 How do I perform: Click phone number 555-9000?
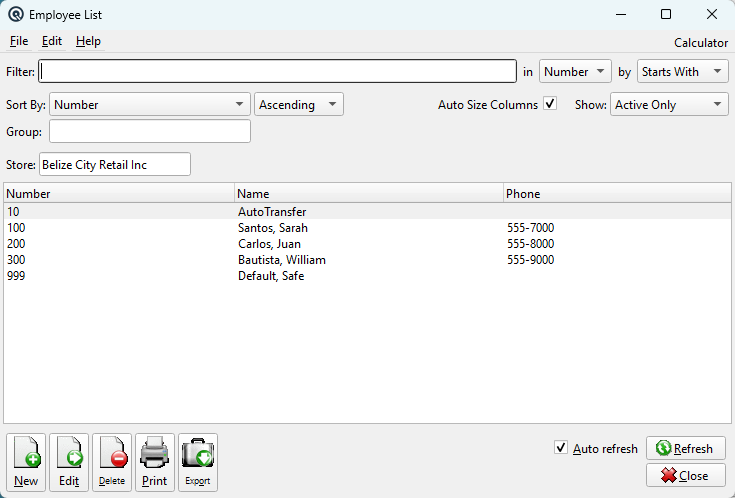(x=530, y=260)
